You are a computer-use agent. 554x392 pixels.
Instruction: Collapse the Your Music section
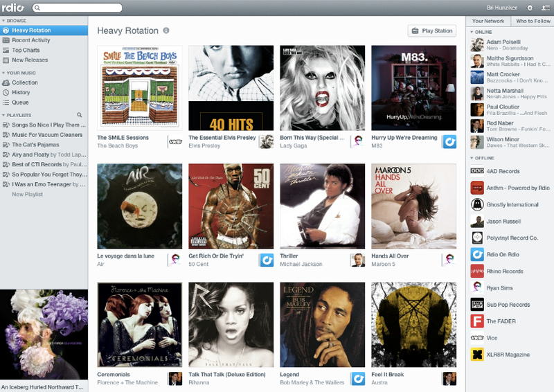point(3,73)
